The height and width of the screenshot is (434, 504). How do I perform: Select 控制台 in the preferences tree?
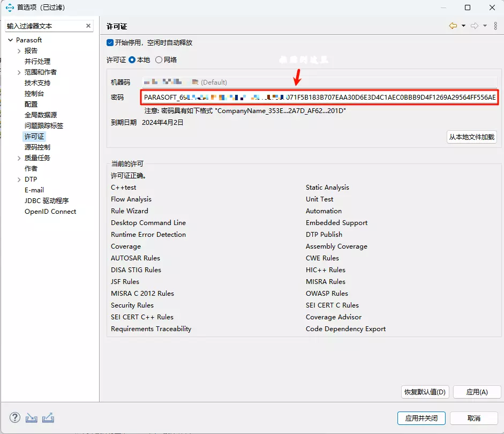click(34, 94)
